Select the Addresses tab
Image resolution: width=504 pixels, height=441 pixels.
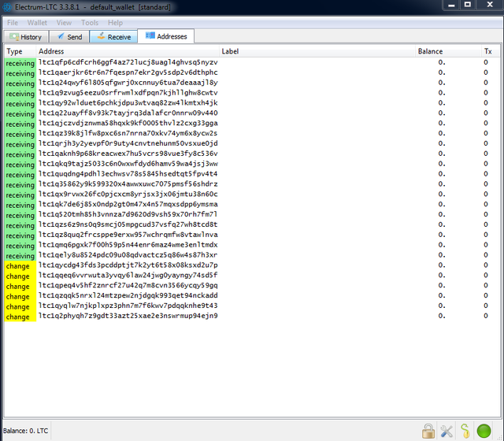point(166,36)
